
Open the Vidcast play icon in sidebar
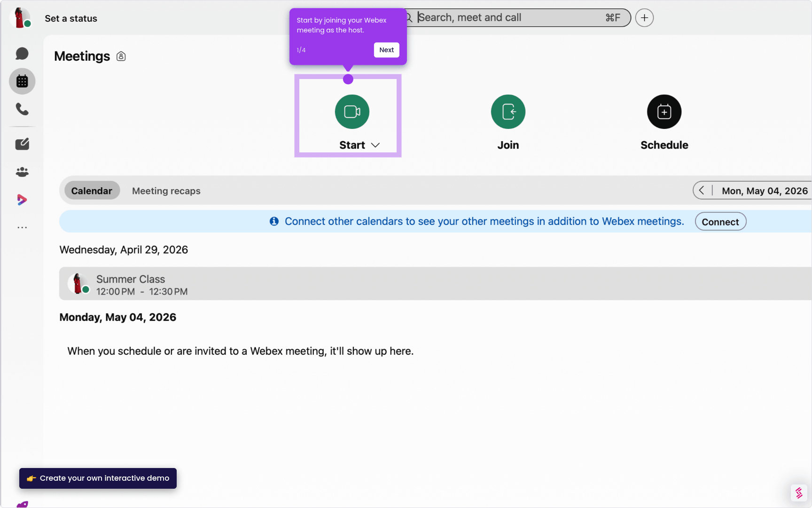click(22, 199)
